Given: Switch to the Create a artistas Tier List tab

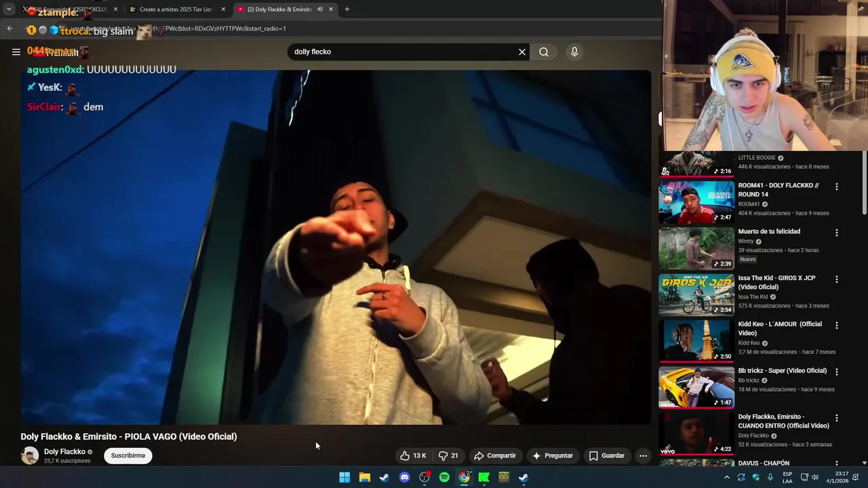Looking at the screenshot, I should (175, 9).
